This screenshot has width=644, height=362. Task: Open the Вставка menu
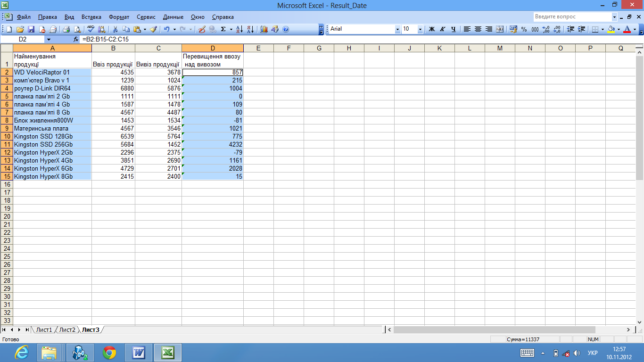pyautogui.click(x=91, y=17)
